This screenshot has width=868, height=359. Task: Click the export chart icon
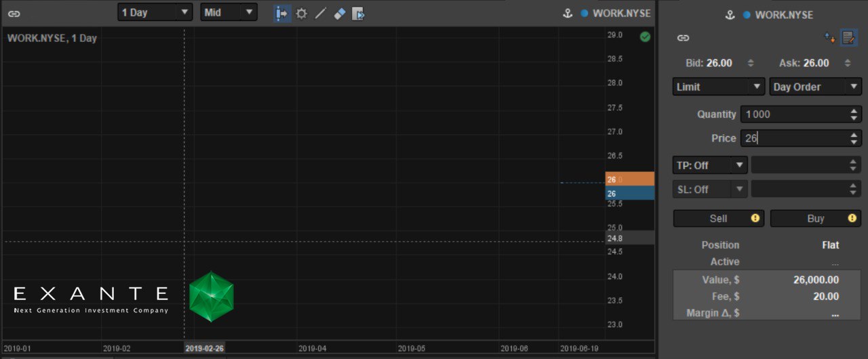pyautogui.click(x=359, y=14)
